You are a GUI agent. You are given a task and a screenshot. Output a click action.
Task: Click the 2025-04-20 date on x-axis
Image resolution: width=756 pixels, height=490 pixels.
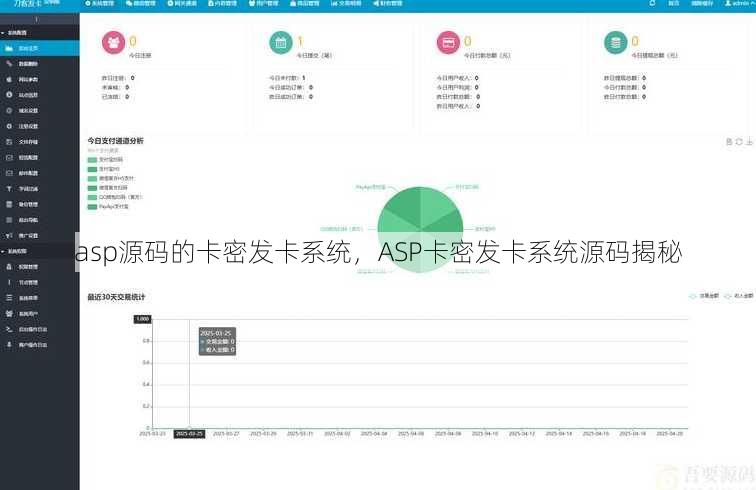(x=669, y=434)
